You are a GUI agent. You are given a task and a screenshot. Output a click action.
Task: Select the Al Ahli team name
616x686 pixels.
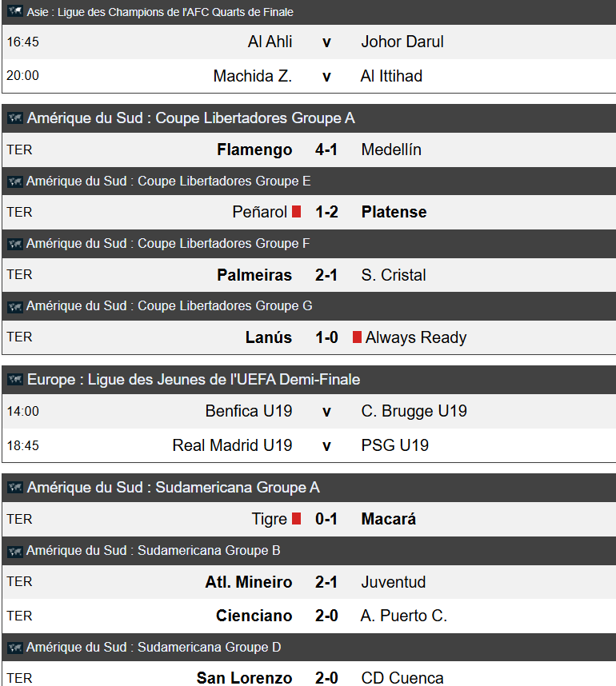pos(270,42)
